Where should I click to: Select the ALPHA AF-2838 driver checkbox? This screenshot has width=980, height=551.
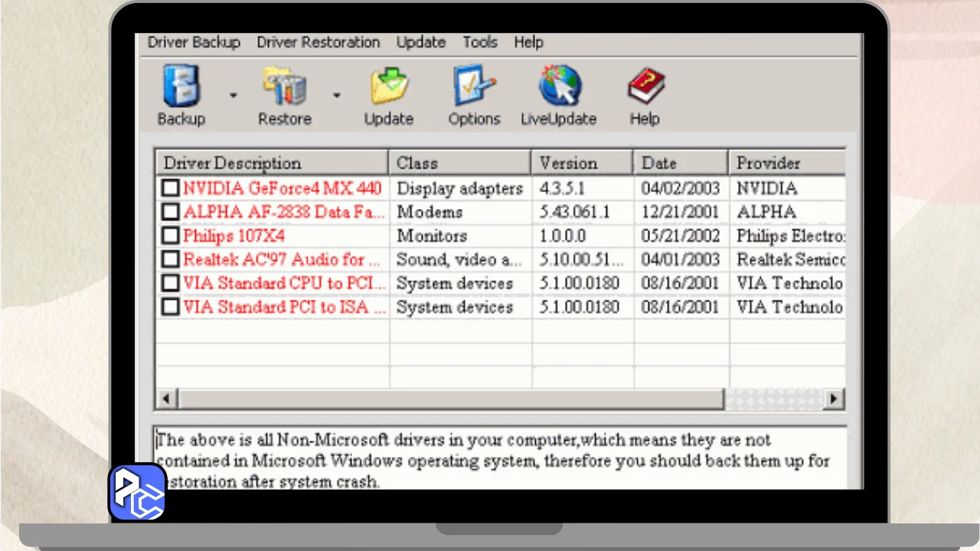click(x=170, y=212)
